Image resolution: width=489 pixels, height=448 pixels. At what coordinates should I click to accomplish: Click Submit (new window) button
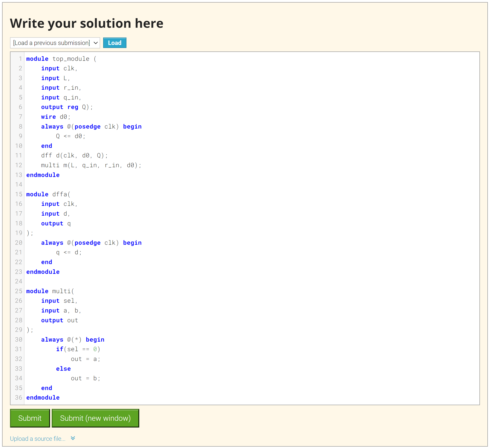point(95,418)
